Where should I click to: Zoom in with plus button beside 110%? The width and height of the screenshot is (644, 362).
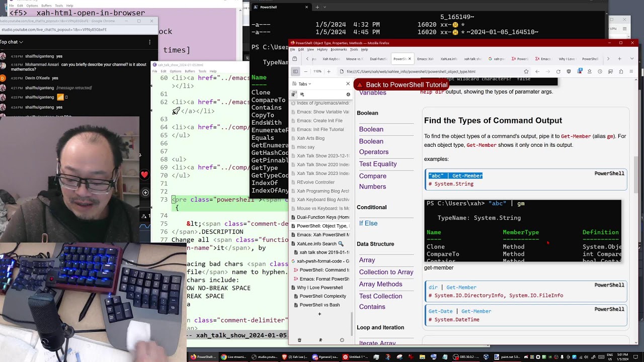[329, 71]
